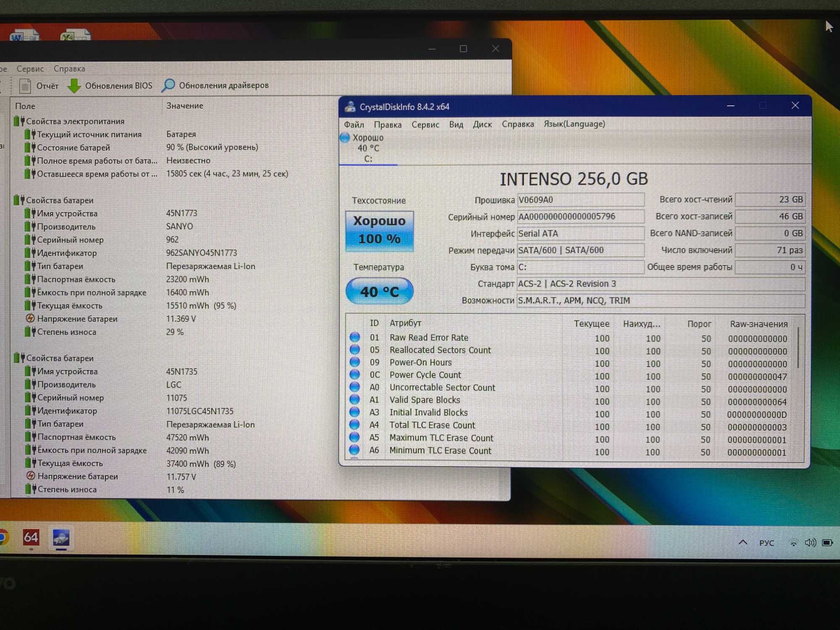
Task: Click the Отчёт report button in AIDA64
Action: [39, 86]
